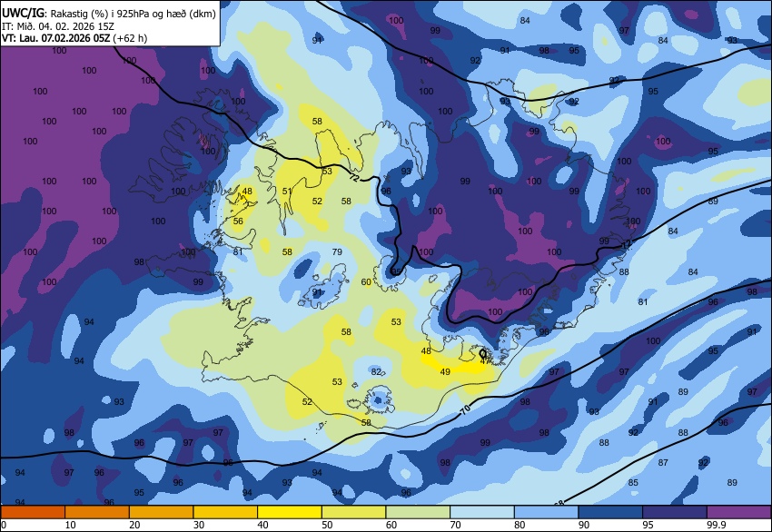Click the '(+62 h)' forecast offset text
Screen dimensions: 772x532
click(130, 38)
